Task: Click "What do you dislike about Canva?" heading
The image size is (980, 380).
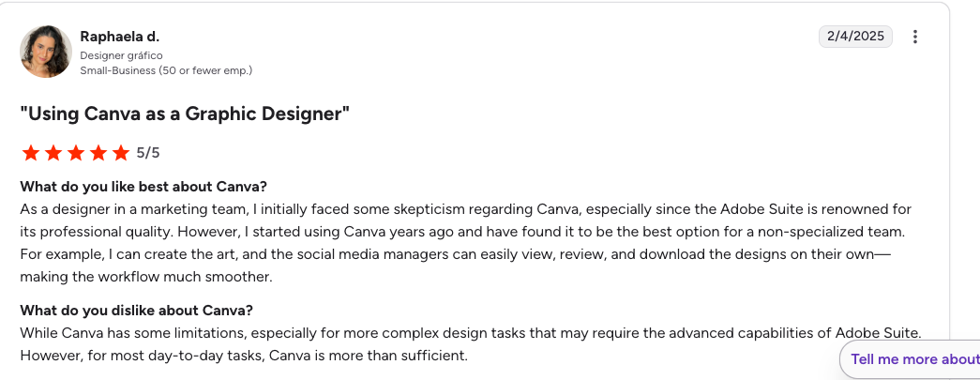Action: pyautogui.click(x=137, y=310)
